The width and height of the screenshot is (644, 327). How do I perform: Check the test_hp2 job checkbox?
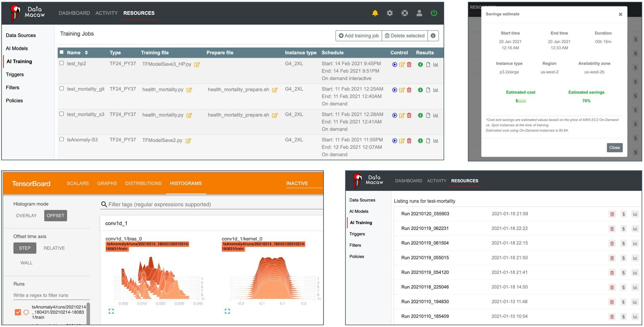pyautogui.click(x=62, y=63)
